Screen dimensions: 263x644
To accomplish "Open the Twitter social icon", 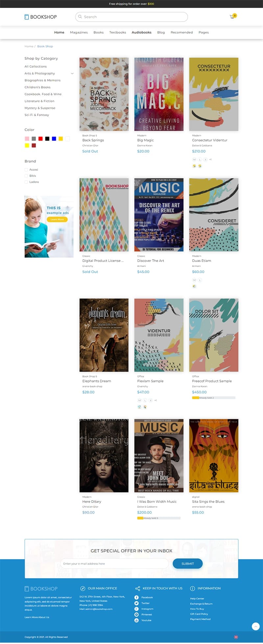I will coord(136,603).
